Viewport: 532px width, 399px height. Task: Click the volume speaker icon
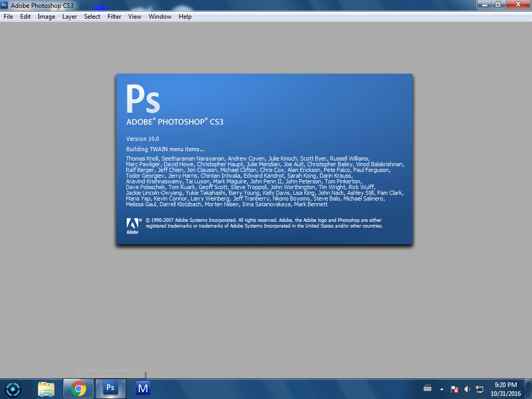[467, 389]
